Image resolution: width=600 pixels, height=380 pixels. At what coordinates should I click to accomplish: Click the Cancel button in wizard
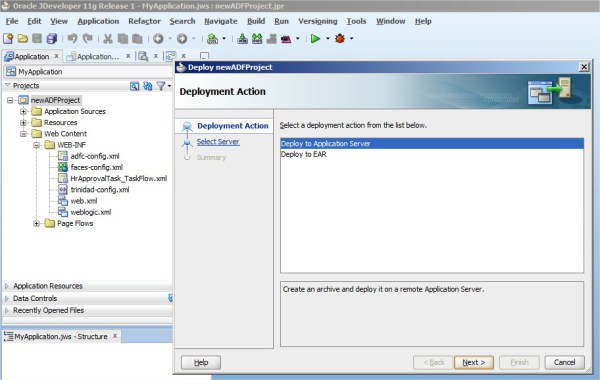pos(564,362)
